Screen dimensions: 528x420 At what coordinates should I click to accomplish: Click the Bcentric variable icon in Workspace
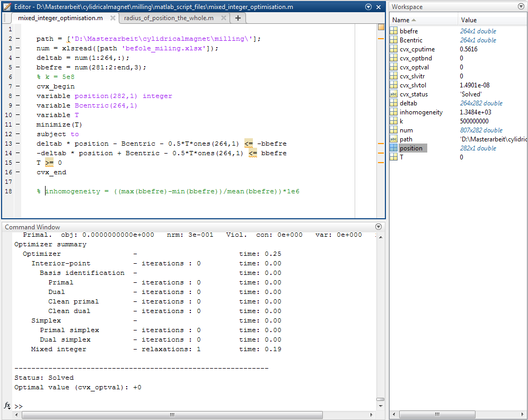[394, 40]
